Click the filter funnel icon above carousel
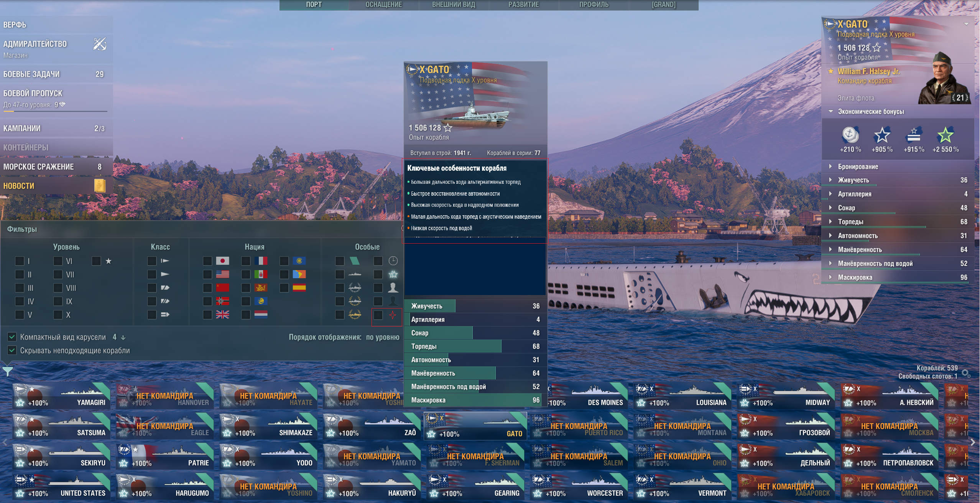 (x=7, y=371)
